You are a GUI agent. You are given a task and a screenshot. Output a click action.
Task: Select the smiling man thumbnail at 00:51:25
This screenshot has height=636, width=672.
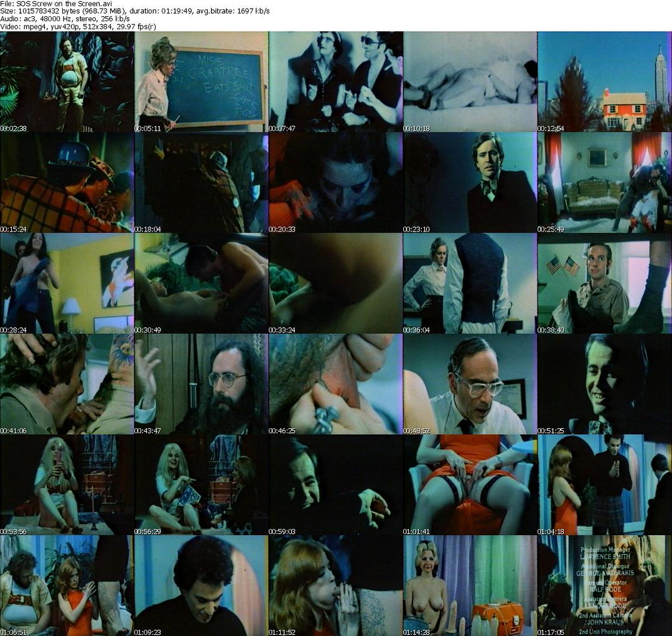604,384
